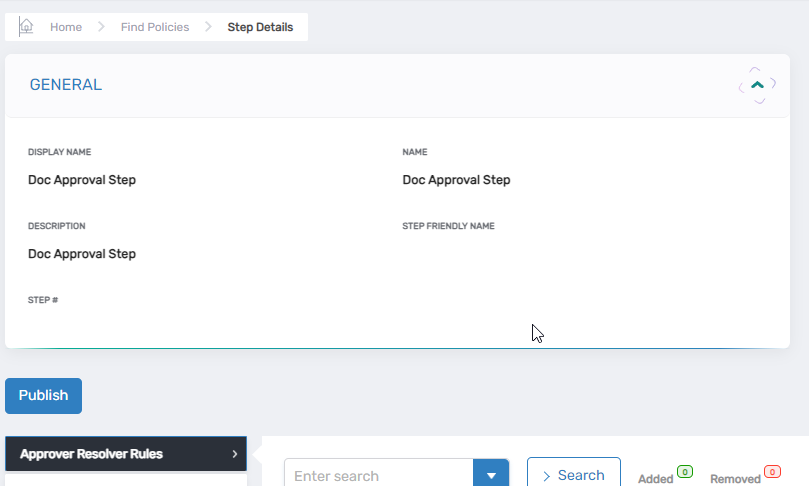
Task: Click the Added filter label
Action: point(655,479)
